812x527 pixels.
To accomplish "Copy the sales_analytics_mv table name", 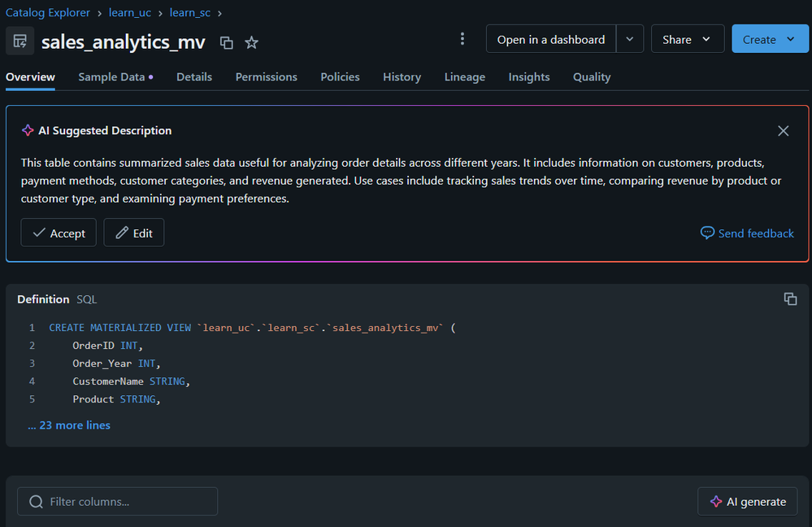I will point(227,42).
